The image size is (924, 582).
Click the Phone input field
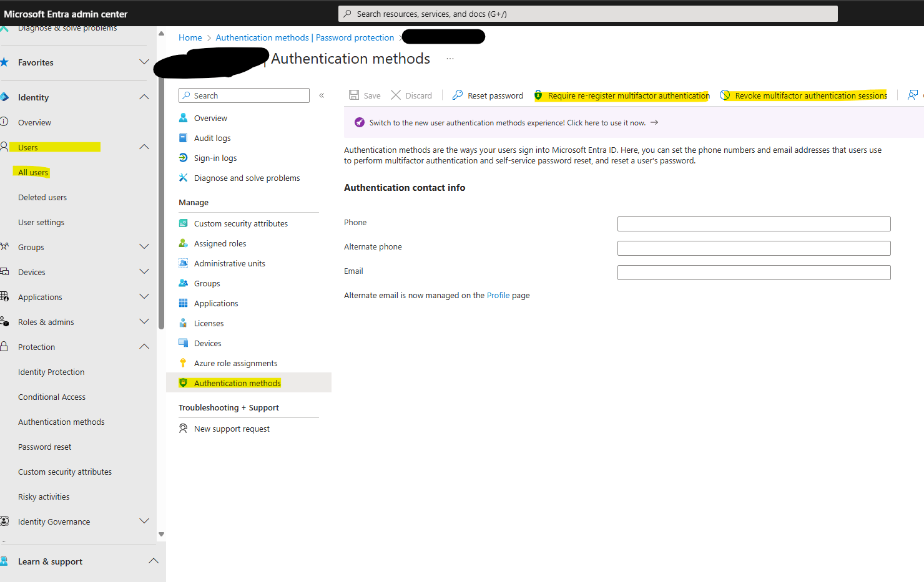click(x=754, y=224)
